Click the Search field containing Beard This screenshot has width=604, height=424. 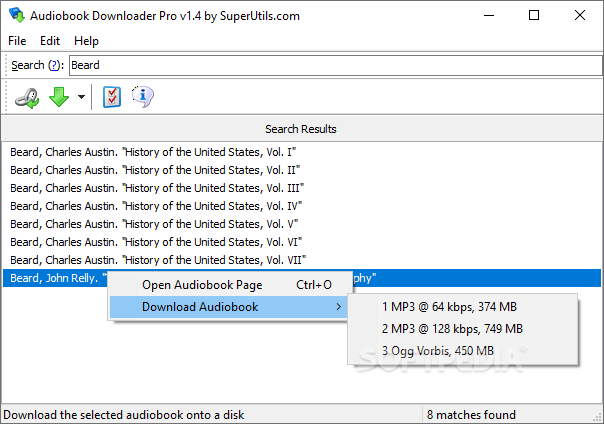click(336, 65)
